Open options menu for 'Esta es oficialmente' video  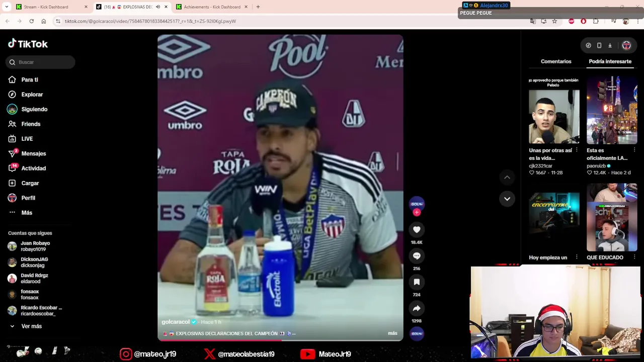click(x=634, y=150)
